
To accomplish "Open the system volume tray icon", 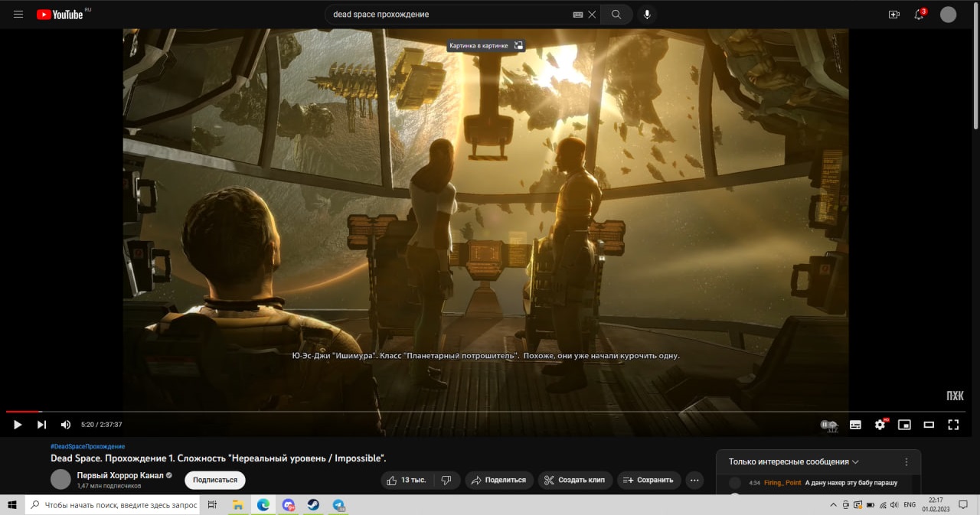I will click(895, 505).
